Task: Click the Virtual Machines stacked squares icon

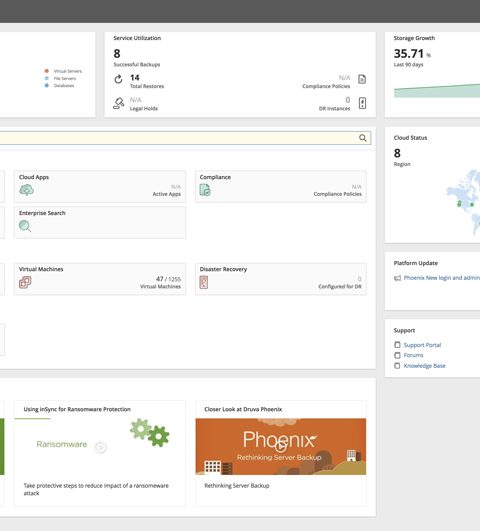Action: (25, 282)
